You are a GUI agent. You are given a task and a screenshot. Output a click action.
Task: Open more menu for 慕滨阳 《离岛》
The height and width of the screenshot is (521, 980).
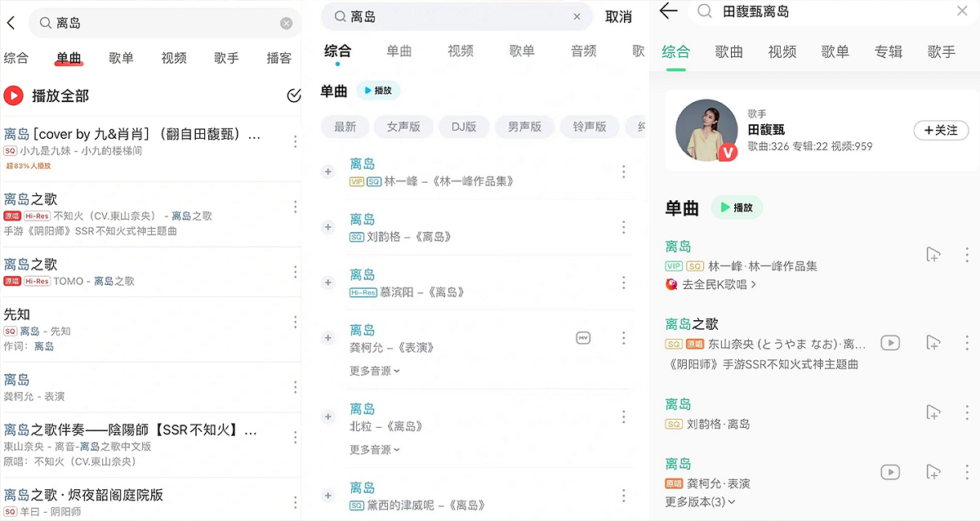tap(623, 283)
